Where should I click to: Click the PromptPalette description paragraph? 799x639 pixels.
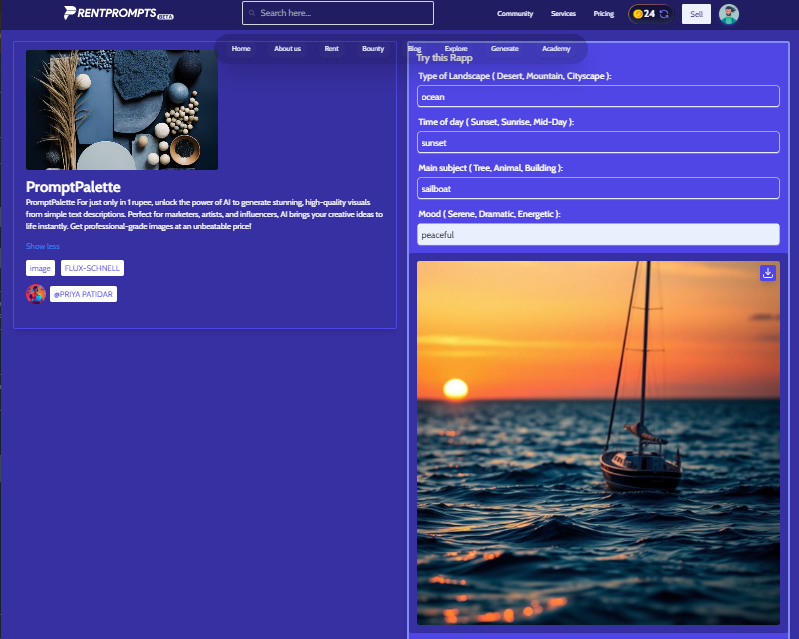(x=204, y=214)
